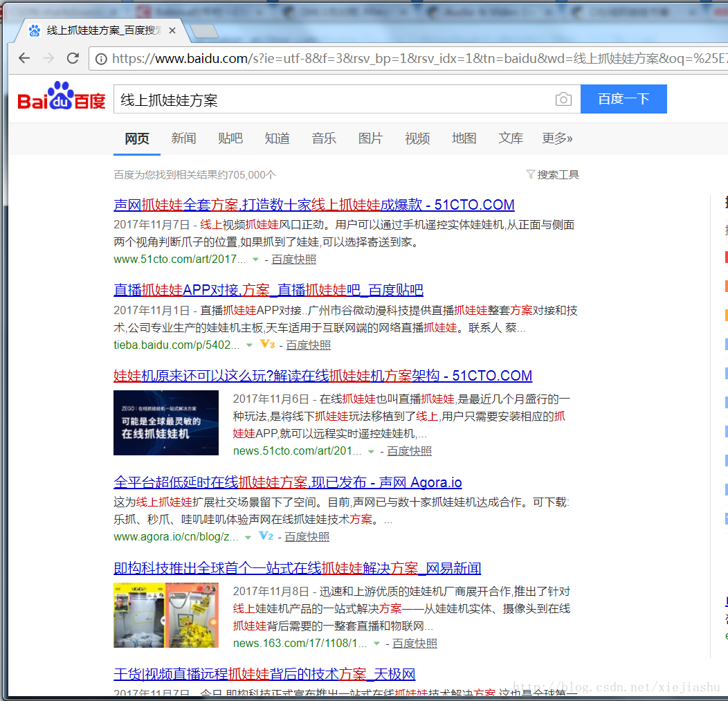Viewport: 728px width, 701px height.
Task: Click the Baidu logo
Action: [62, 97]
